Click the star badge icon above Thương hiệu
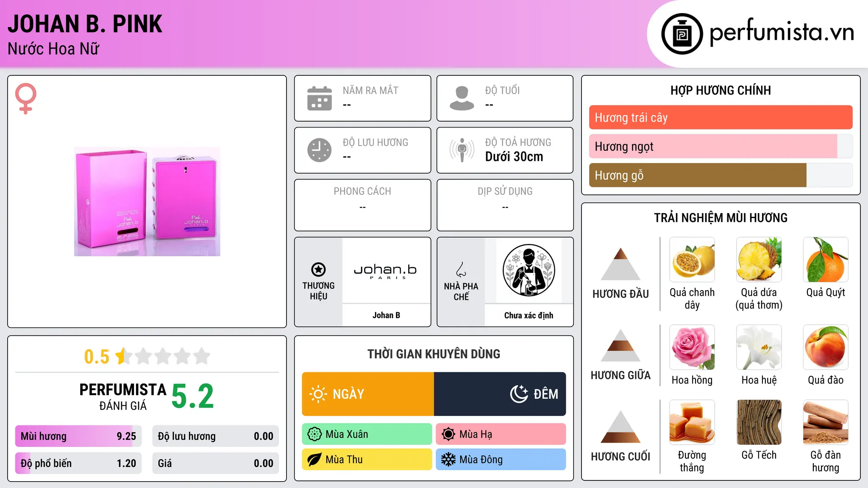The height and width of the screenshot is (488, 868). pyautogui.click(x=318, y=269)
